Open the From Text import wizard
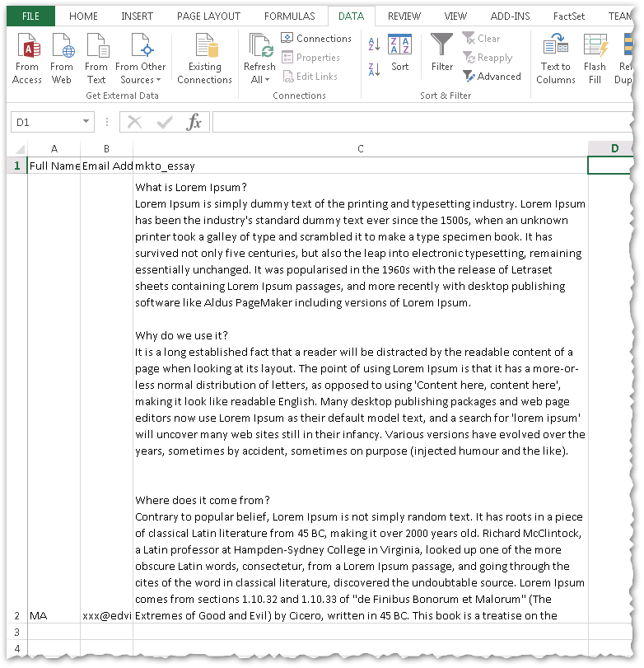Viewport: 644px width, 668px height. click(96, 59)
